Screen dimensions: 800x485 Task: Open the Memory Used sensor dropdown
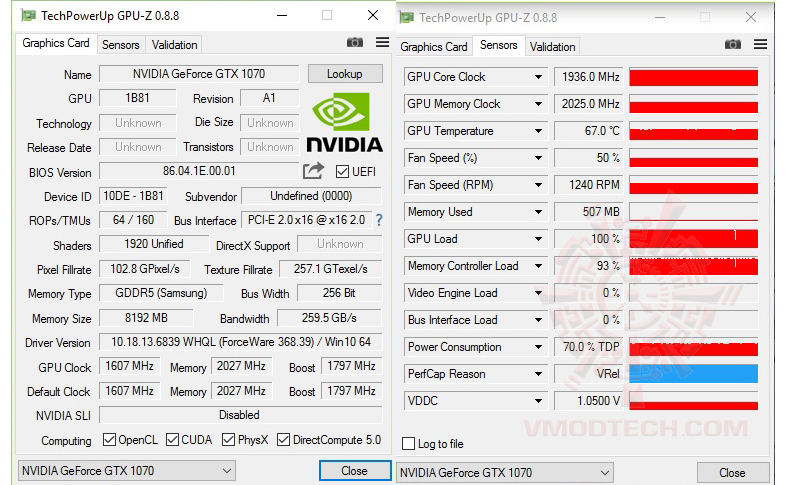click(538, 212)
